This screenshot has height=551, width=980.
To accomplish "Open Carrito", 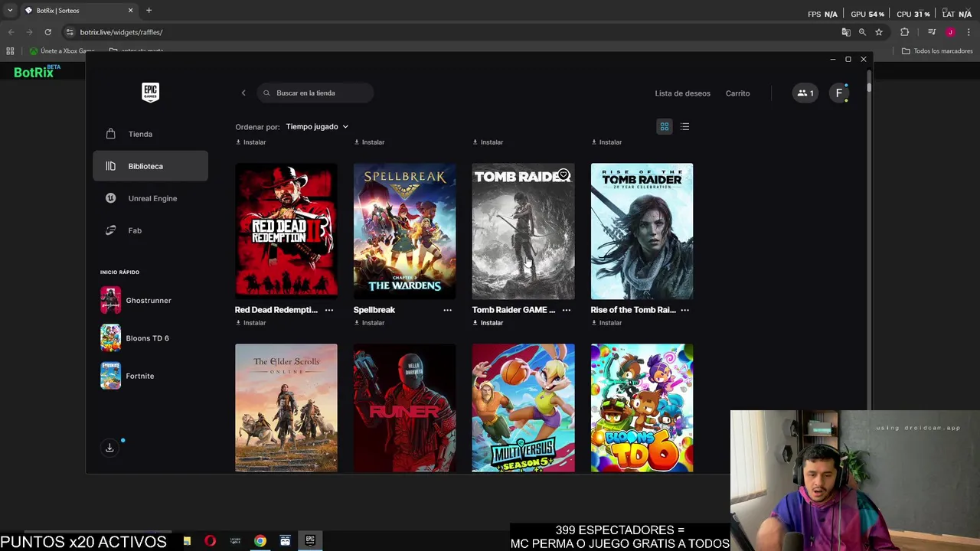I will (x=737, y=93).
